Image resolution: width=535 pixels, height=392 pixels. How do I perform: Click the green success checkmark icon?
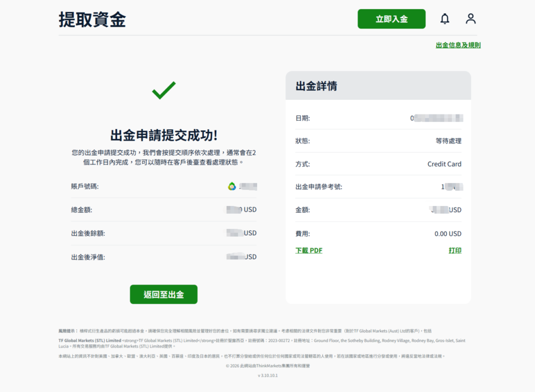164,91
